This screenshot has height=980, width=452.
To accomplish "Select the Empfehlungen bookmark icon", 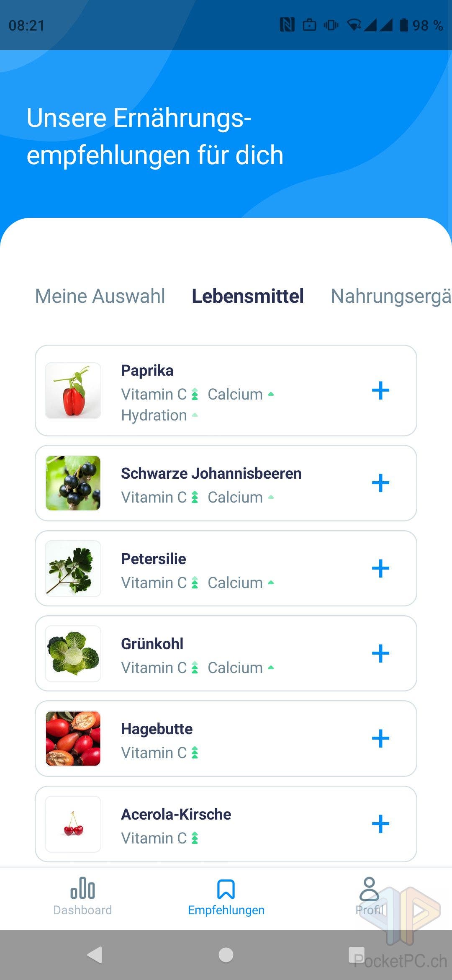I will pyautogui.click(x=226, y=889).
